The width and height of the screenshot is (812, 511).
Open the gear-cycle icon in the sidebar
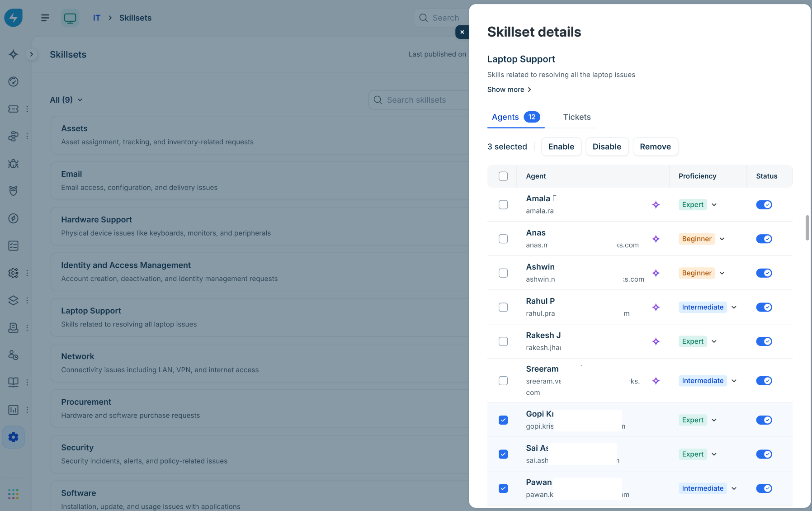click(14, 273)
